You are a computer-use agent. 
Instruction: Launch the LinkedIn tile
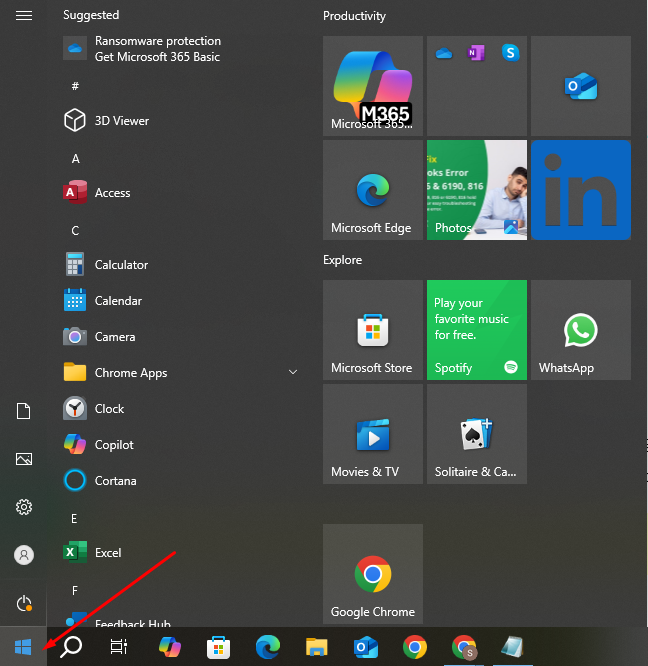[580, 190]
